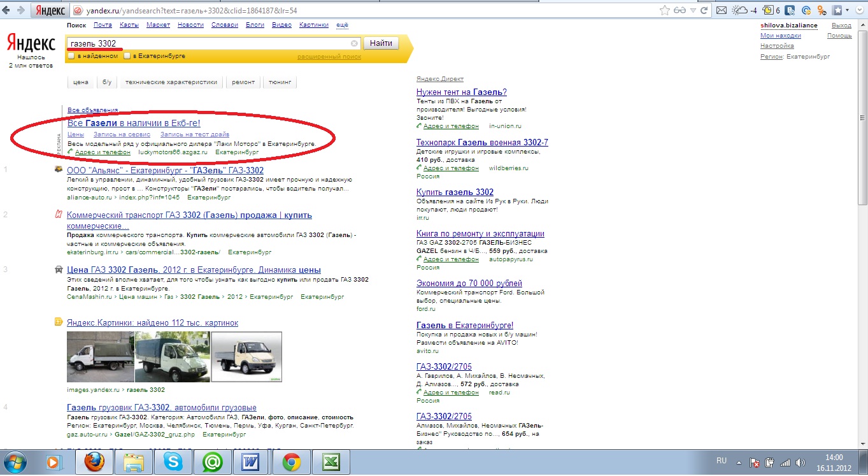The height and width of the screenshot is (476, 868).
Task: Switch to Firefox in the taskbar
Action: point(94,461)
